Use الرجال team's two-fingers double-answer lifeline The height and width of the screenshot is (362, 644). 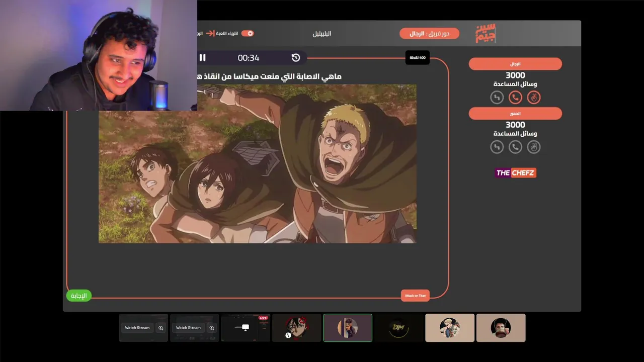pos(534,97)
